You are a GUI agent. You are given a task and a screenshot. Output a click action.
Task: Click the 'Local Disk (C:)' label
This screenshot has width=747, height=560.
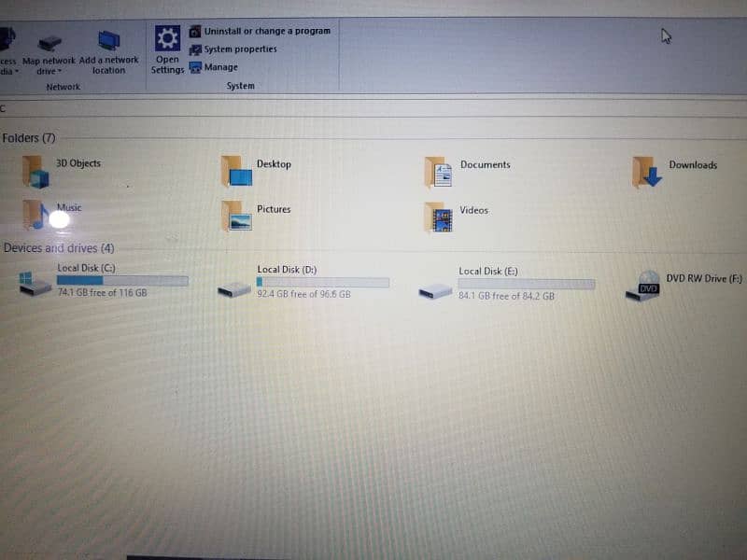click(x=86, y=268)
